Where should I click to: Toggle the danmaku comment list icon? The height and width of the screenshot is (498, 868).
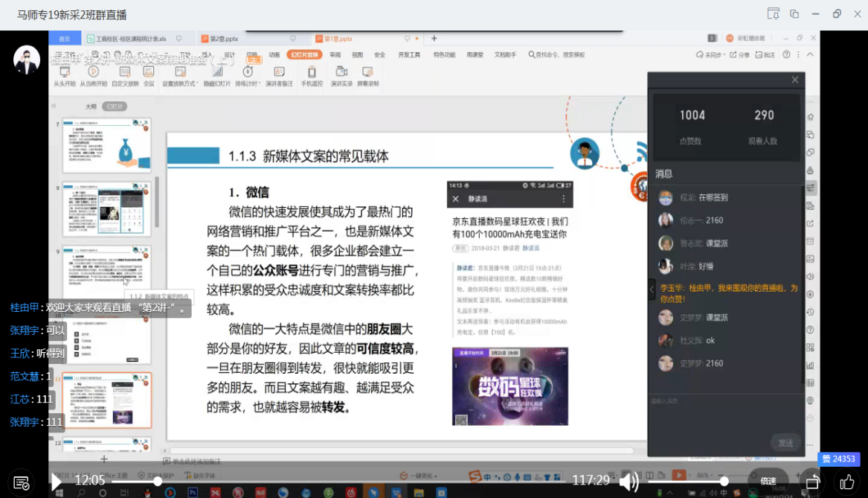pos(22,482)
